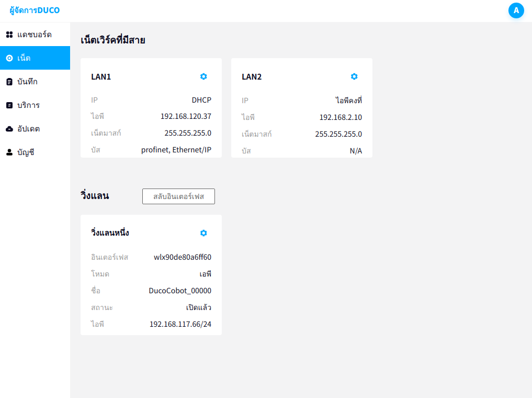Screen dimensions: 532x398
Task: Click the DHCP value in LAN1
Action: (201, 100)
